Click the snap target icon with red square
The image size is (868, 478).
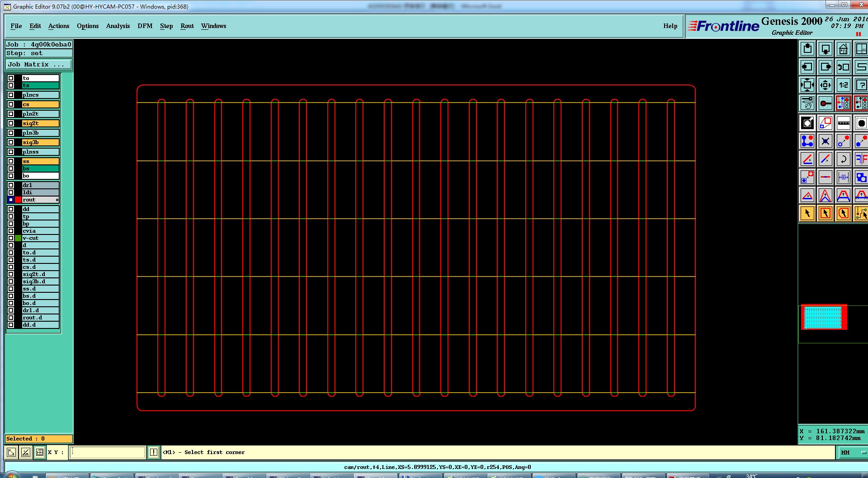tap(826, 103)
